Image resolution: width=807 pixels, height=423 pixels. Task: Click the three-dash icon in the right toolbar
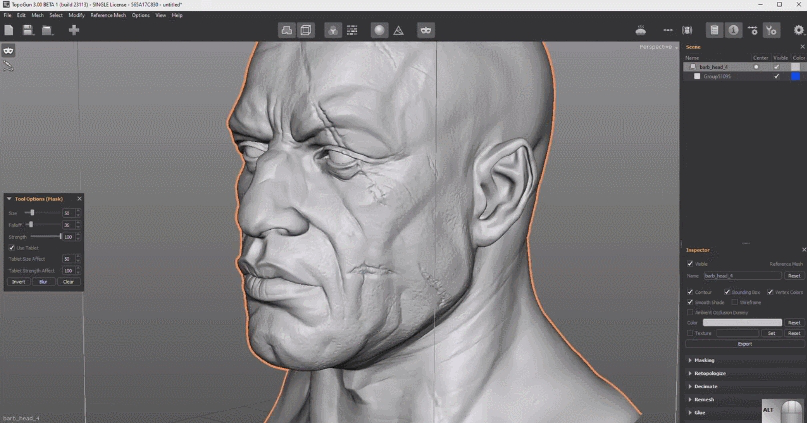668,30
